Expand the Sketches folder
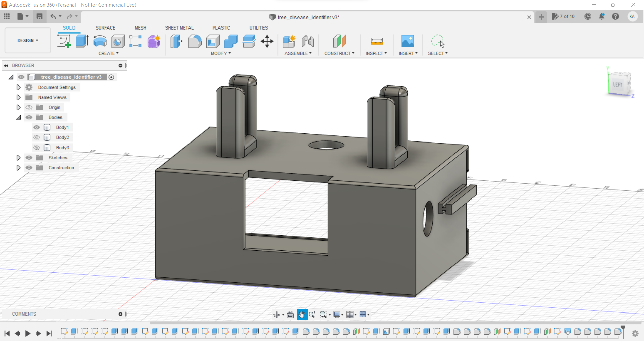 (x=18, y=158)
